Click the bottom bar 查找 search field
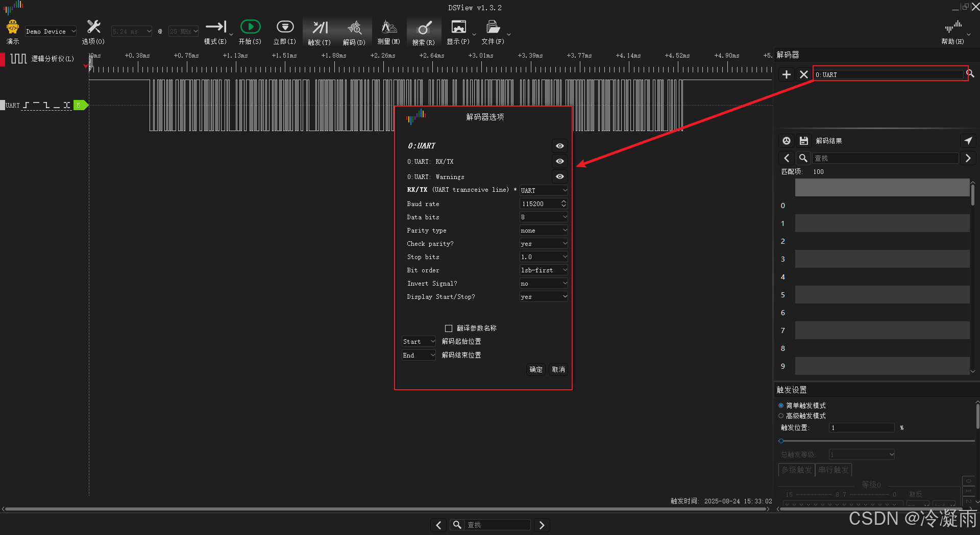The width and height of the screenshot is (980, 535). pos(498,525)
